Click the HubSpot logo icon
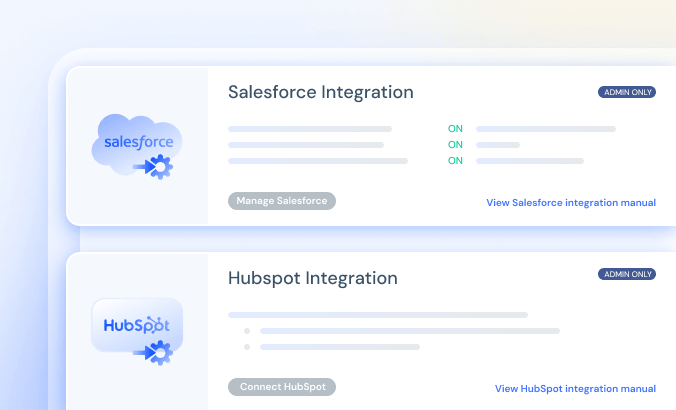Image resolution: width=676 pixels, height=410 pixels. point(137,332)
